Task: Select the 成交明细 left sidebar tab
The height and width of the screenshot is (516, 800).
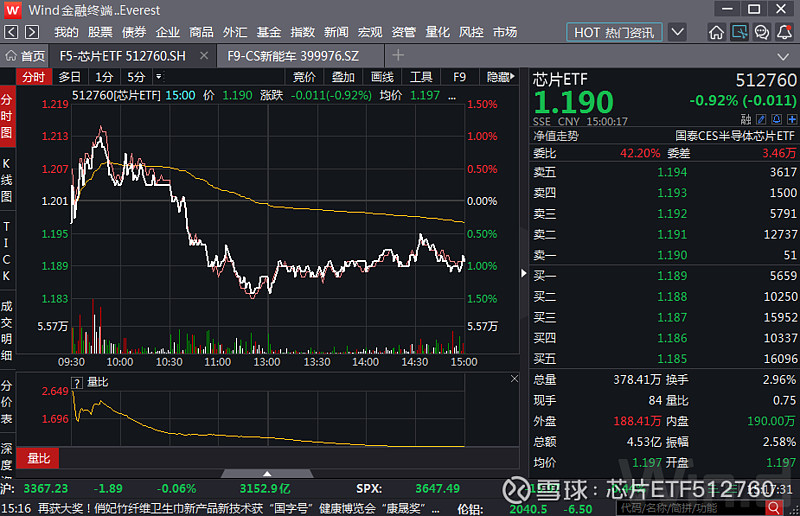Action: point(7,331)
